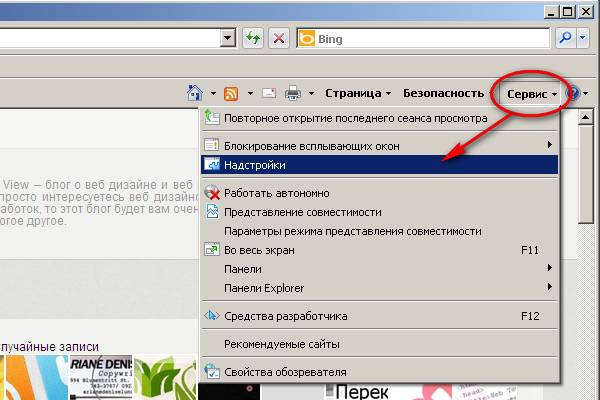Open the address bar dropdown arrow
600x400 pixels.
228,38
